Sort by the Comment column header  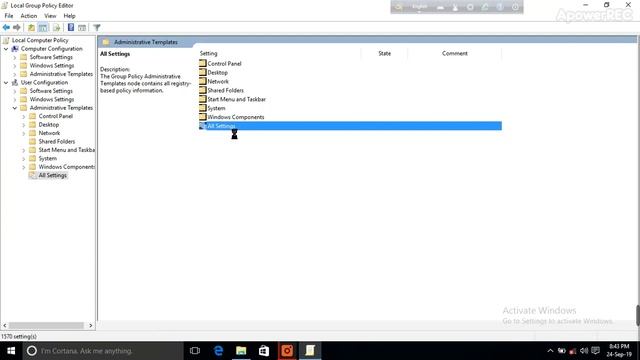[x=454, y=53]
